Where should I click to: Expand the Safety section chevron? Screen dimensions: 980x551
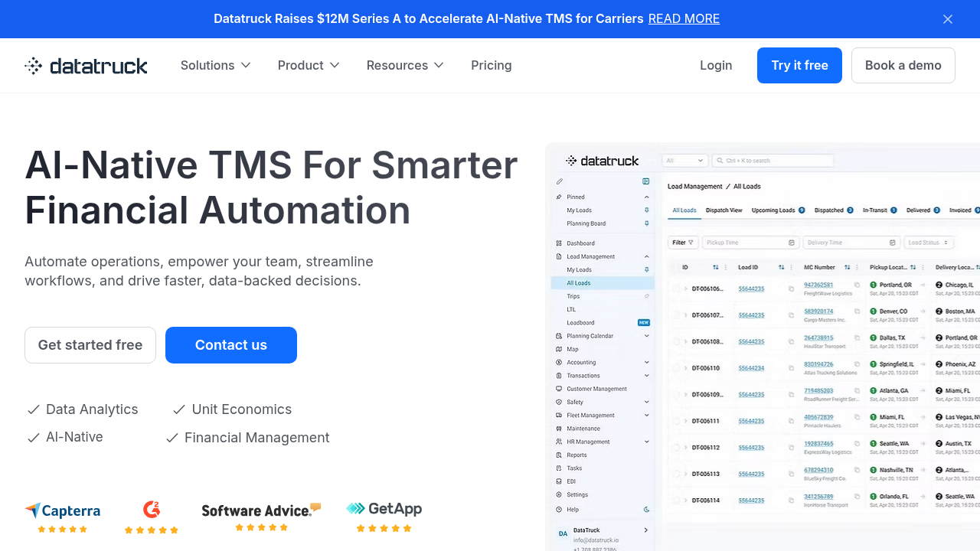(x=647, y=402)
